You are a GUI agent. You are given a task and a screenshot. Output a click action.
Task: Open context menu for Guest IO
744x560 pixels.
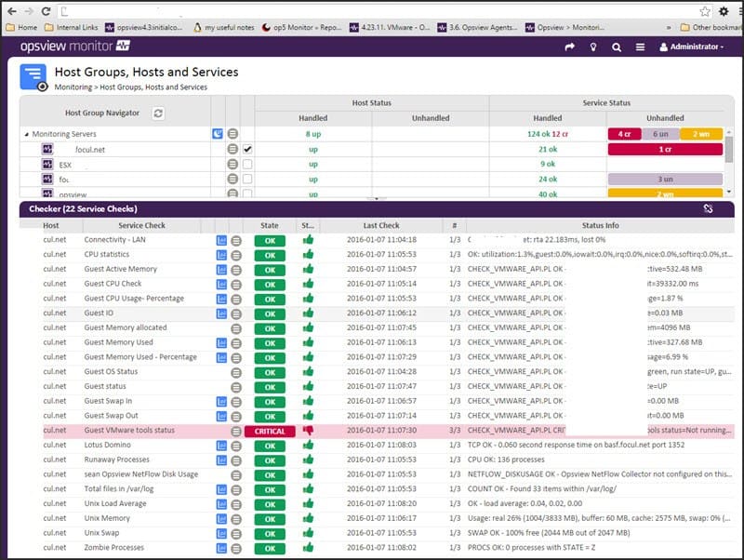236,314
